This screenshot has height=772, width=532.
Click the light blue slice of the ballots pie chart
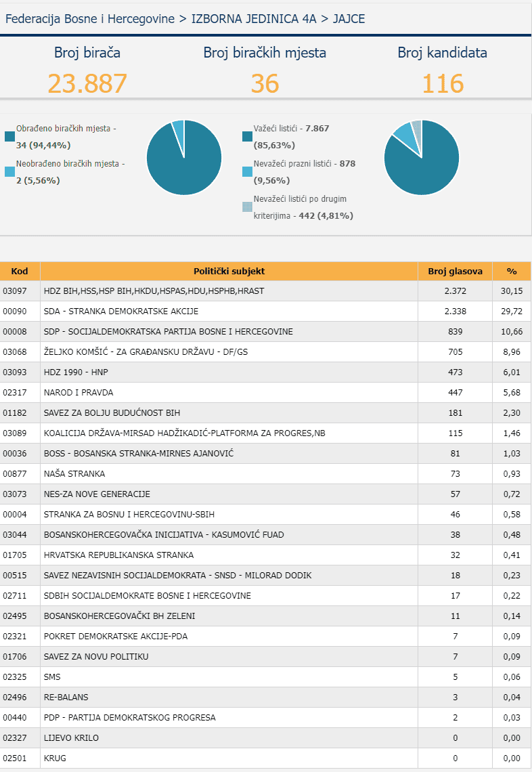(x=403, y=132)
